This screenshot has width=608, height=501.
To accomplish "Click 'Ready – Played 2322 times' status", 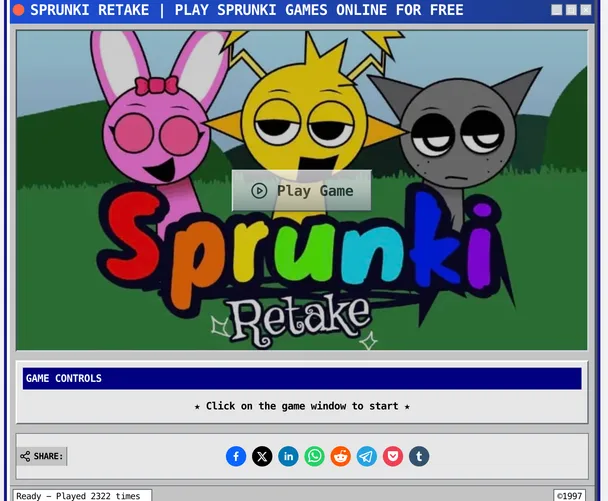I will (x=82, y=496).
